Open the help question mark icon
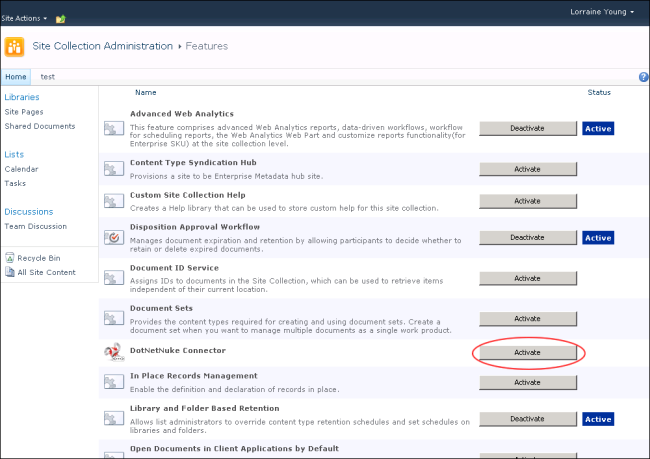 tap(643, 77)
